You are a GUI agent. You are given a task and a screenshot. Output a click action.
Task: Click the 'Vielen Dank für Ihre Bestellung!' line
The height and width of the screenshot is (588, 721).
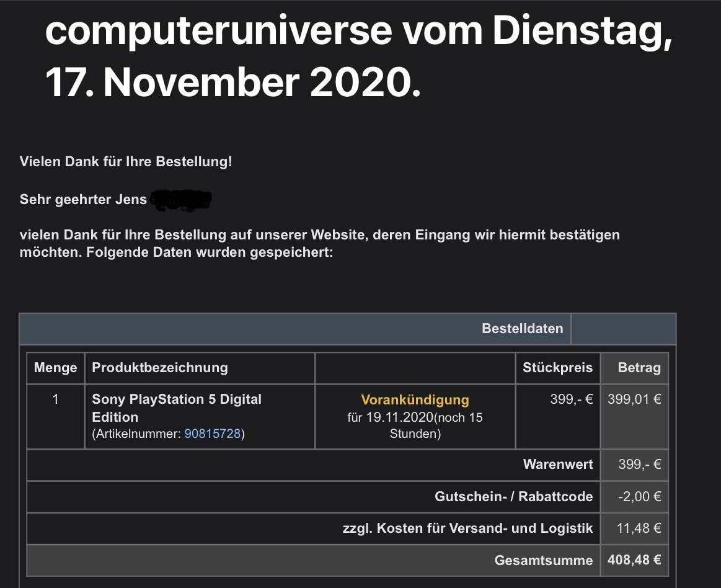[x=126, y=163]
